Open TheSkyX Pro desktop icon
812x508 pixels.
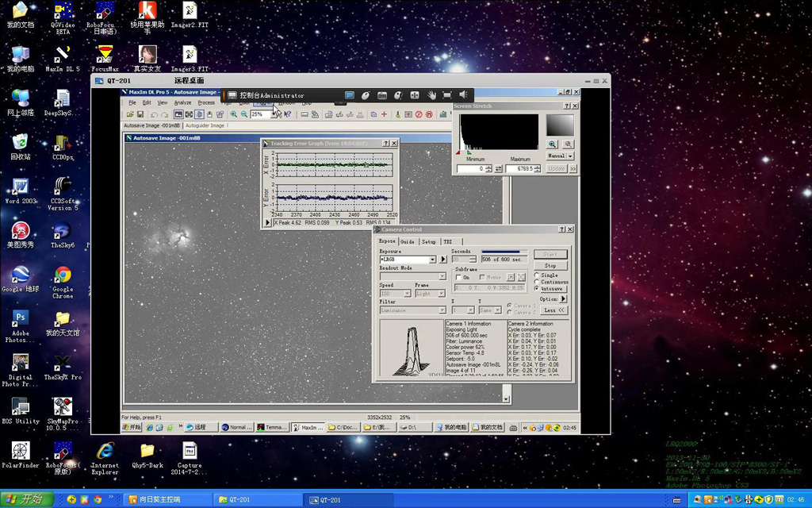click(63, 368)
